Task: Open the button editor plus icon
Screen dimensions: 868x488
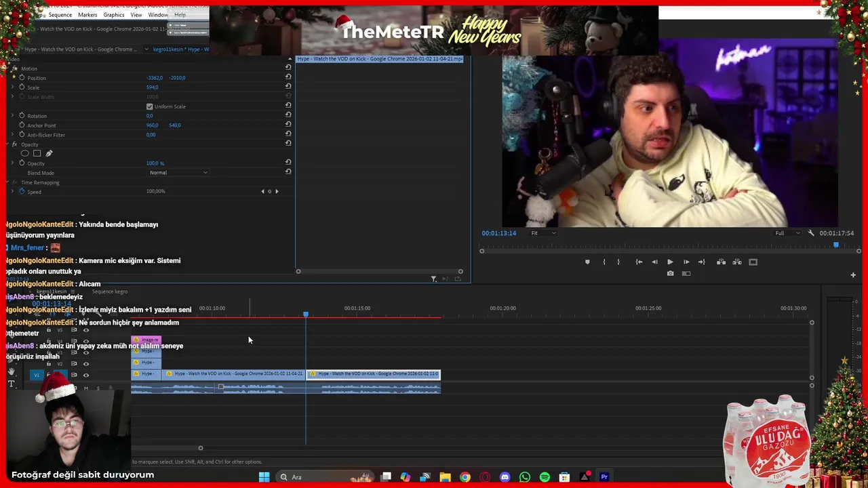Action: 853,275
